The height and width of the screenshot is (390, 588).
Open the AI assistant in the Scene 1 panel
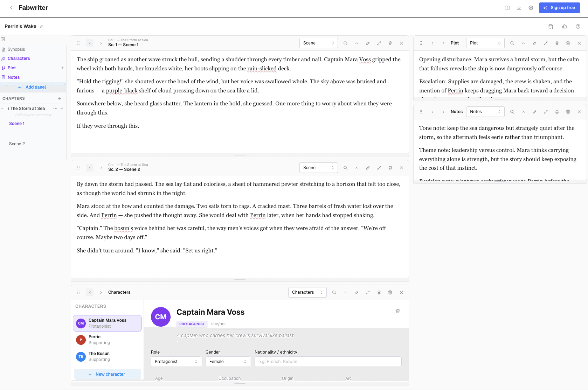point(390,43)
